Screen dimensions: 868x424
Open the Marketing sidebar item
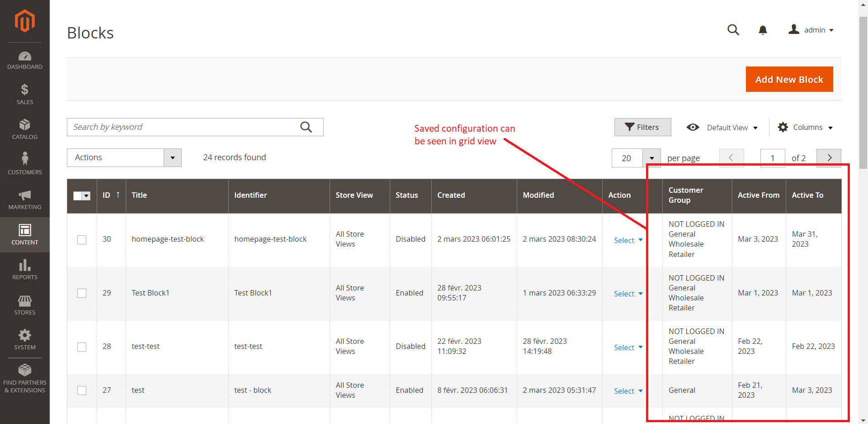click(25, 199)
